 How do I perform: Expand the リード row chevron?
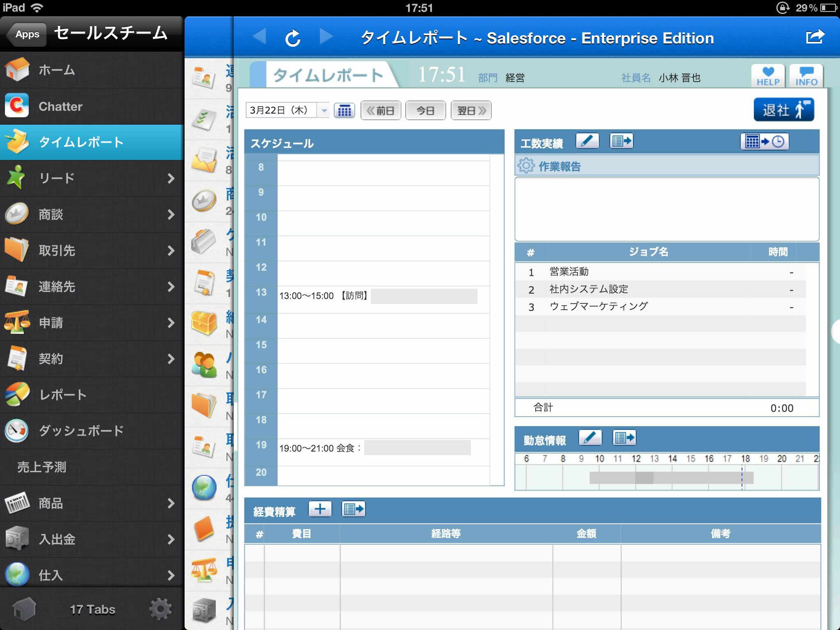171,178
